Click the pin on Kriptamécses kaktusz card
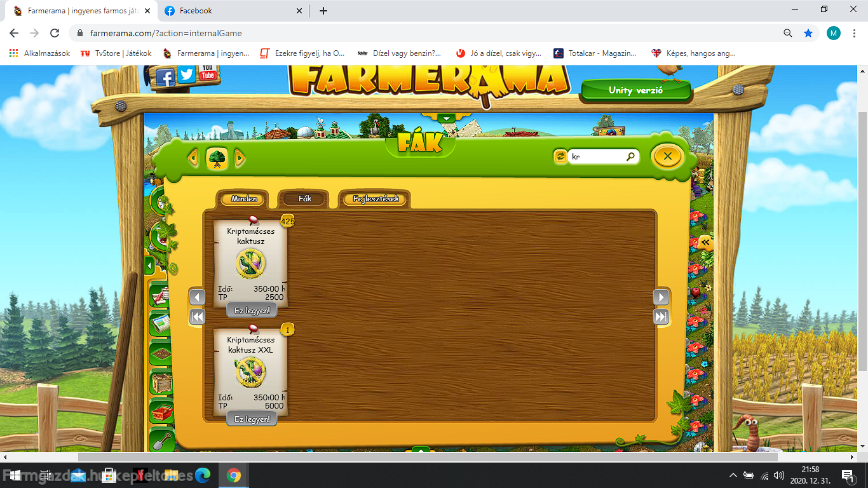868x488 pixels. pyautogui.click(x=252, y=220)
